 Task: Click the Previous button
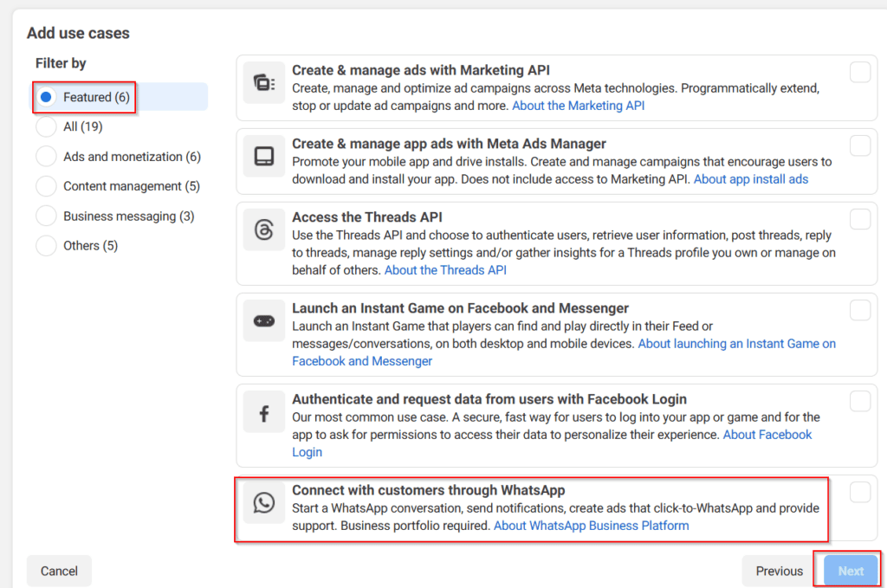click(x=779, y=571)
